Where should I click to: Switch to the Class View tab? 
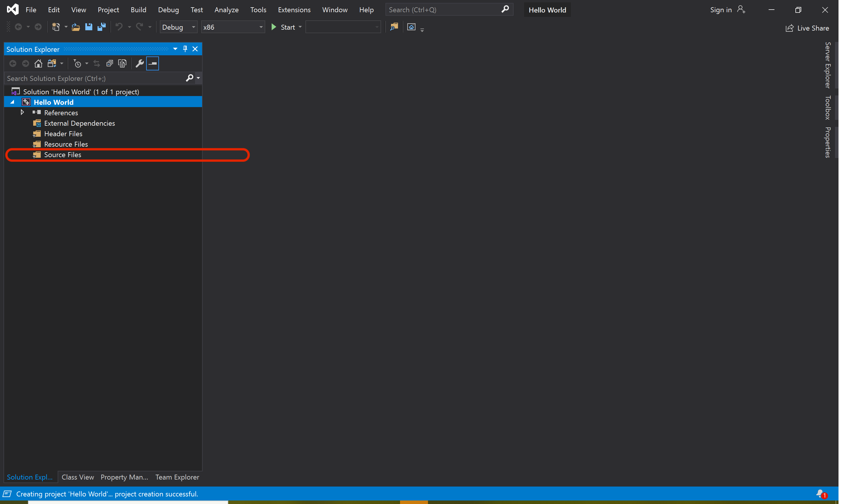(x=78, y=477)
